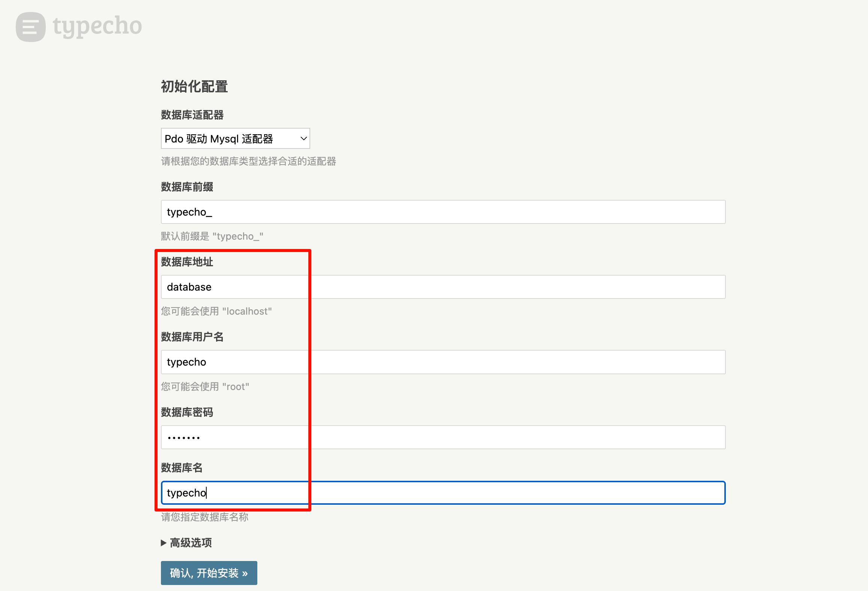Viewport: 868px width, 591px height.
Task: Click the 数据库密码 label
Action: tap(187, 412)
